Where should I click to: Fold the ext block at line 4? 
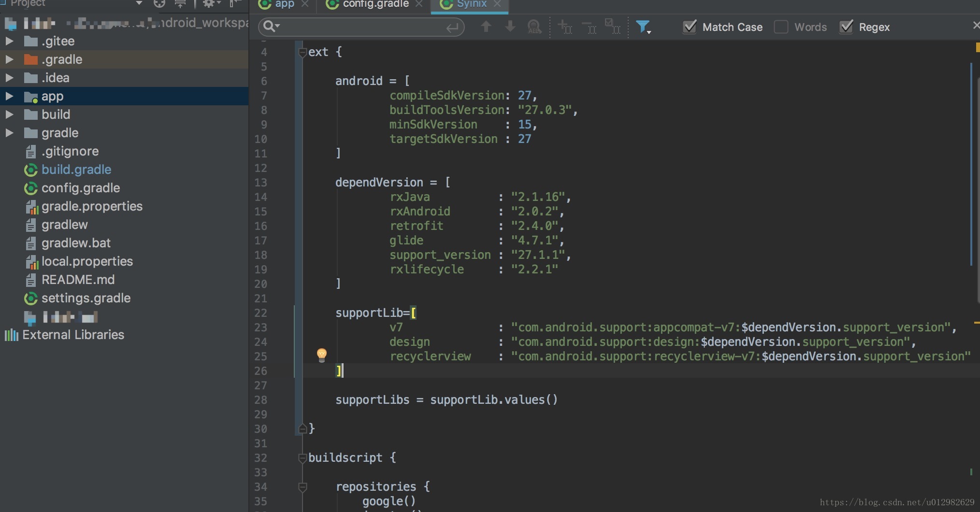[303, 52]
